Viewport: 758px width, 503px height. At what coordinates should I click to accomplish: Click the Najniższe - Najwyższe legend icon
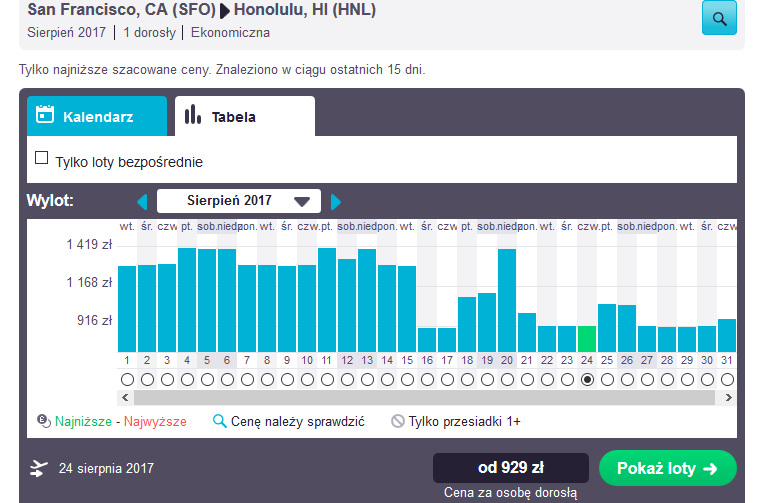(44, 421)
